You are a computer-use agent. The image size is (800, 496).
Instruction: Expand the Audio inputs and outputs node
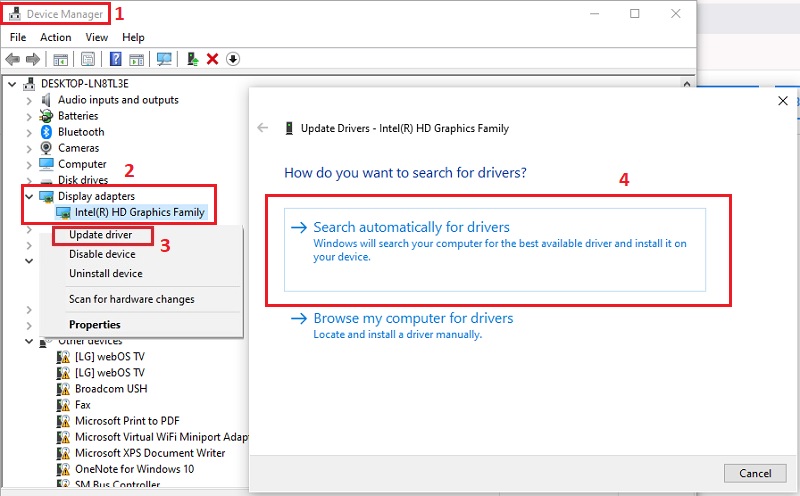(x=29, y=101)
